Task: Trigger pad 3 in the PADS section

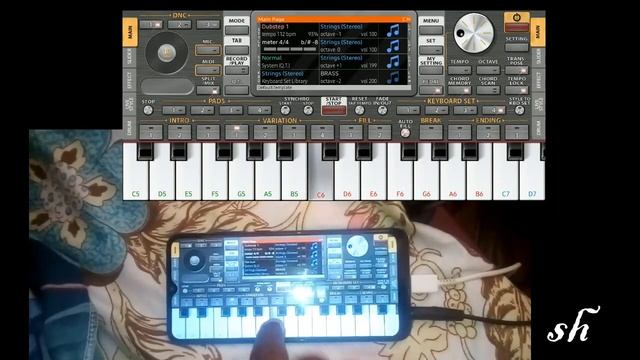Action: [x=231, y=110]
